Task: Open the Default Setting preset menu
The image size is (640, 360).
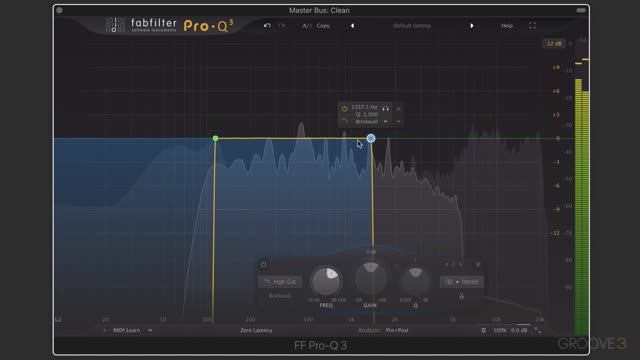Action: coord(412,26)
